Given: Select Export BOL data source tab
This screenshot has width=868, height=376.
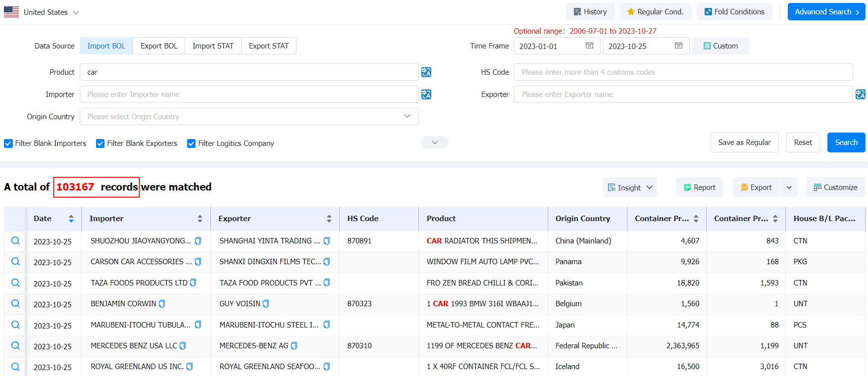Looking at the screenshot, I should [x=159, y=46].
